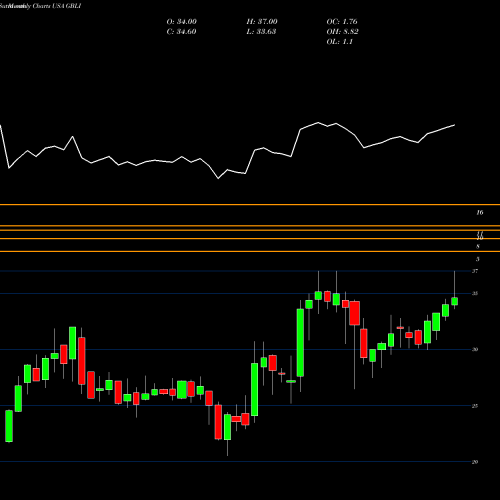Screen dimensions: 500x500
Task: Select the open value 'O: 34.00'
Action: tap(182, 22)
